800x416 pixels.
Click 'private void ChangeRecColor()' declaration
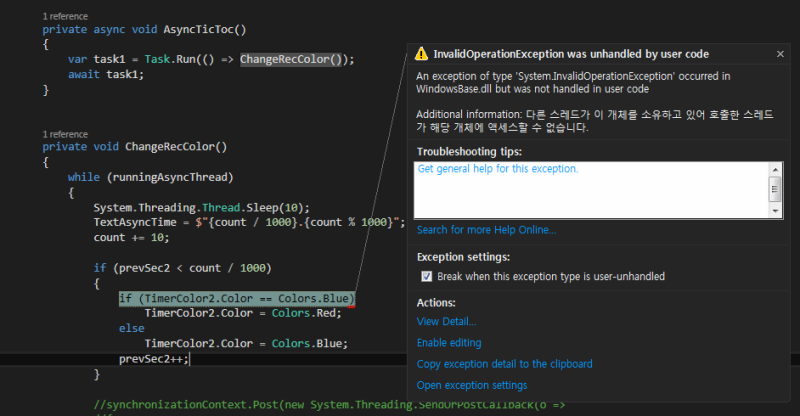click(x=135, y=147)
